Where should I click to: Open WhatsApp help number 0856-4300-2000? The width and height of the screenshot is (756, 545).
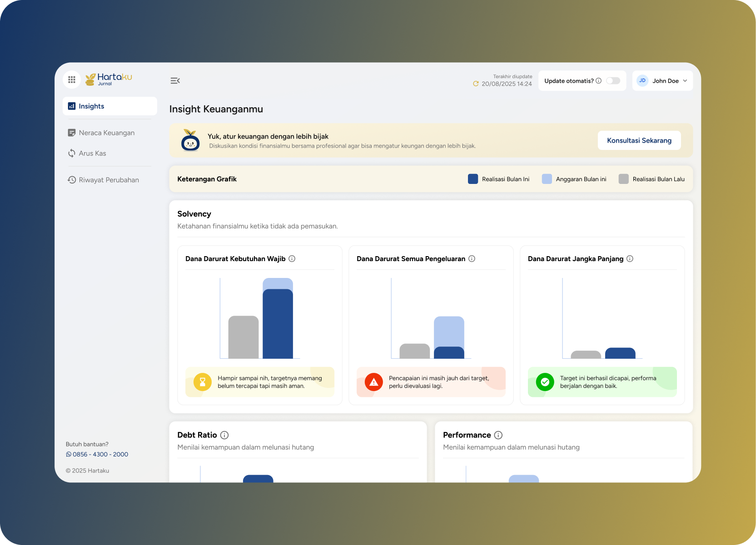point(97,455)
